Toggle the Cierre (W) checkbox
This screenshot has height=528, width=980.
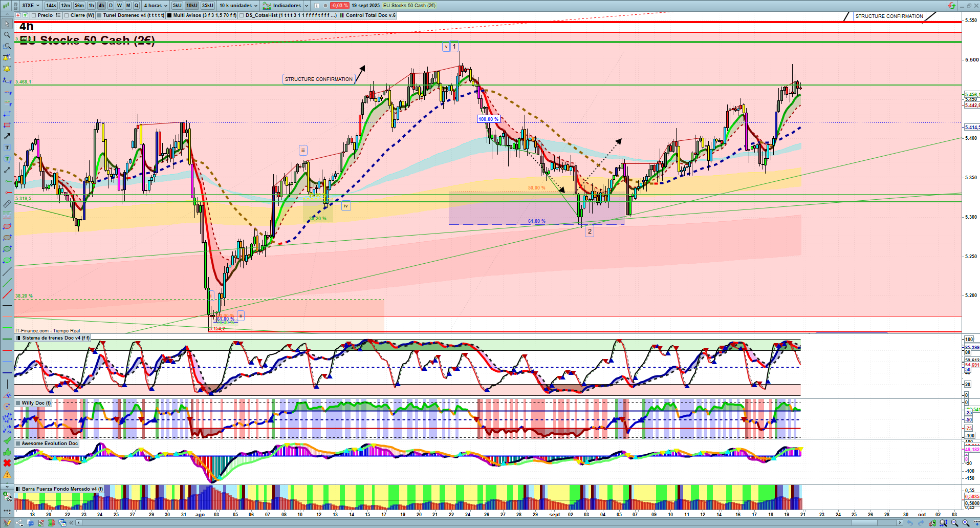coord(67,15)
